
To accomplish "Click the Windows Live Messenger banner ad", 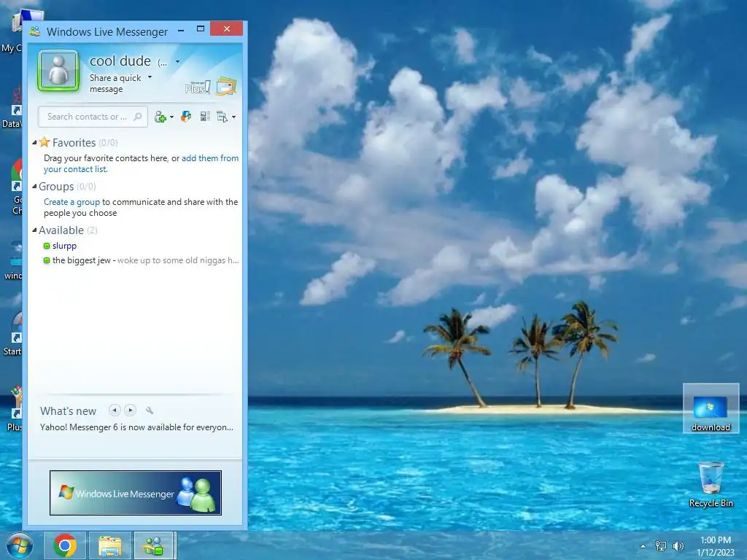I will 136,493.
